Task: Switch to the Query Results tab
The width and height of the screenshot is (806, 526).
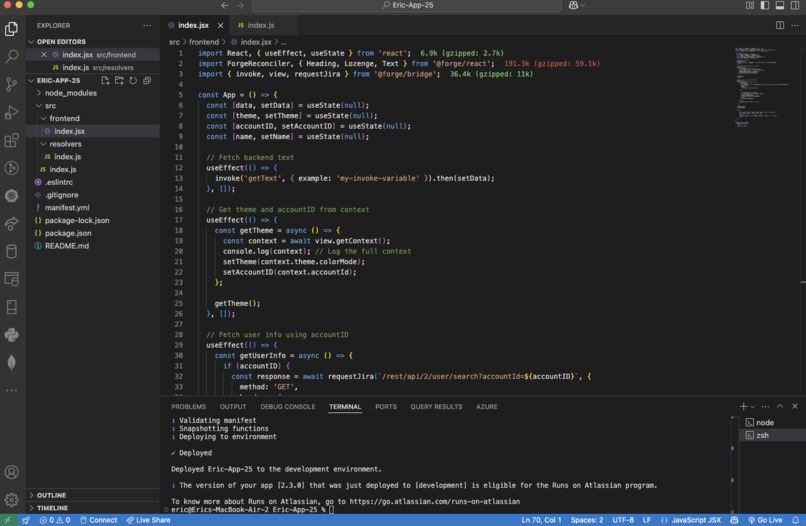Action: point(436,406)
